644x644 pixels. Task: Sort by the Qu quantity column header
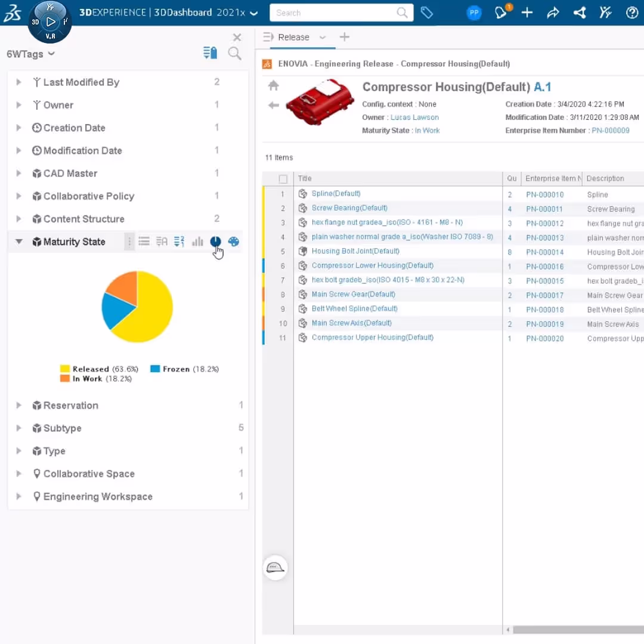coord(512,179)
